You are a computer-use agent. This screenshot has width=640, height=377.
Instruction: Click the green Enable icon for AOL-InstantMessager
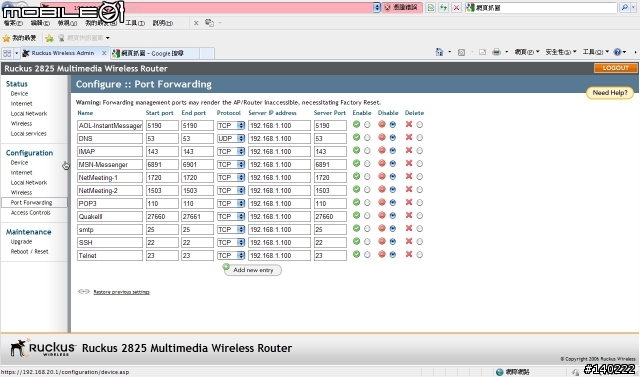pos(356,124)
